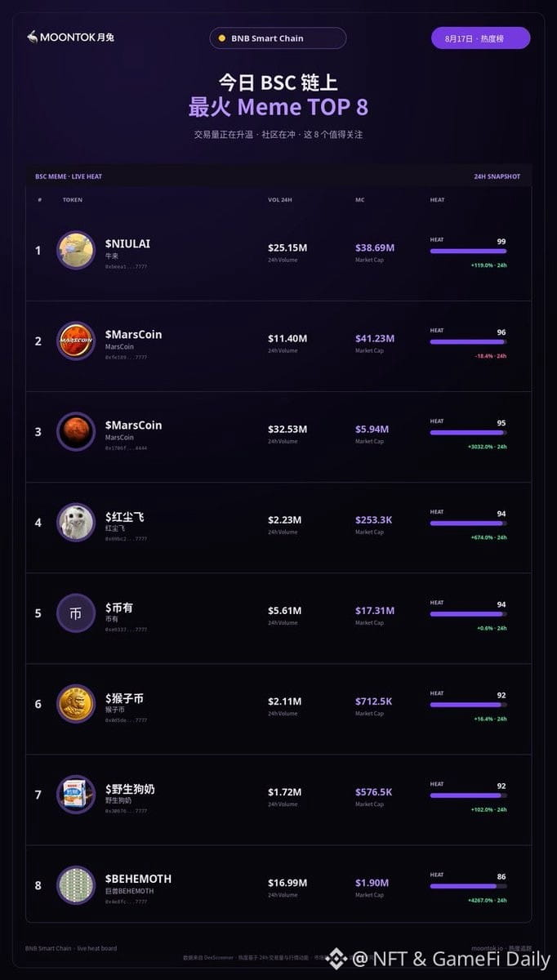Select the BSC MEME · LIVE HEAT tab label
The image size is (557, 980).
[x=69, y=176]
